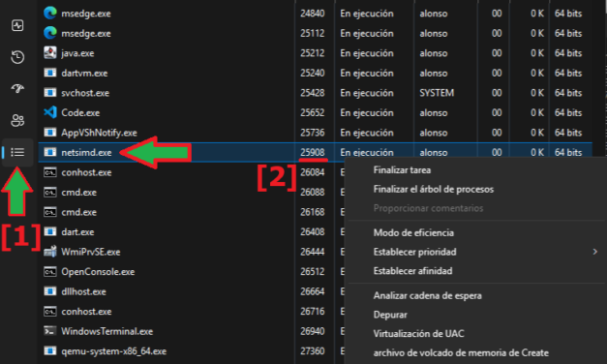Click the conhost.exe icon, PID 26716
Viewport: 607px width, 364px height.
pos(50,312)
